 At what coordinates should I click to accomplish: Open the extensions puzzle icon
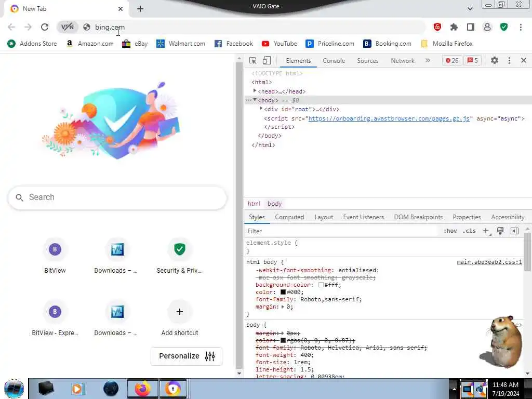pyautogui.click(x=454, y=27)
